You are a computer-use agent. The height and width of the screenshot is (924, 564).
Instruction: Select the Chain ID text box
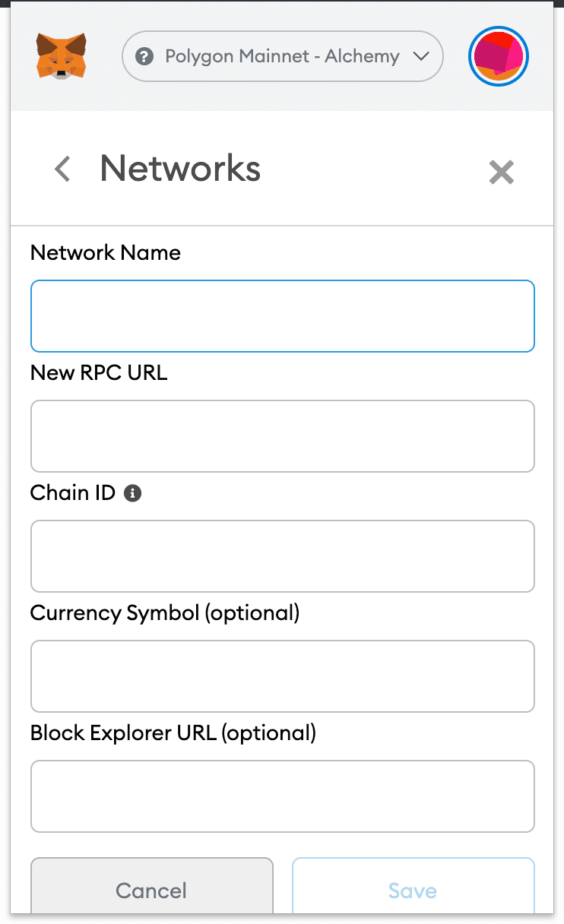282,556
